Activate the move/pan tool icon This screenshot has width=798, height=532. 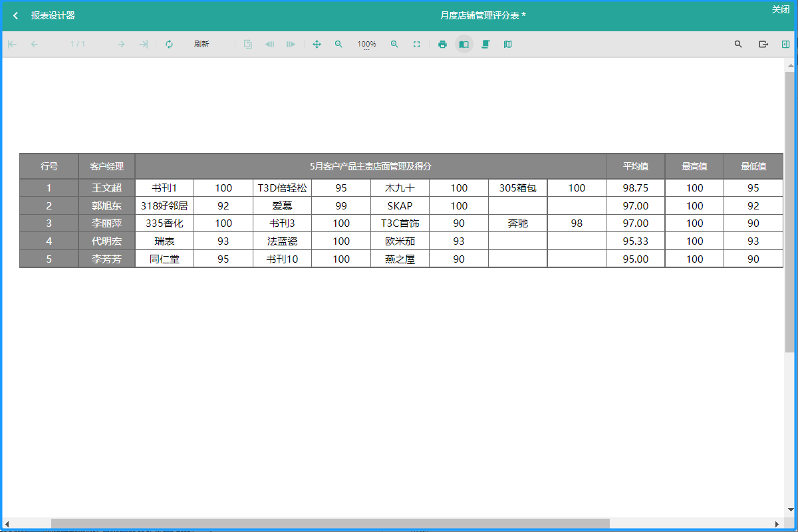click(x=317, y=45)
